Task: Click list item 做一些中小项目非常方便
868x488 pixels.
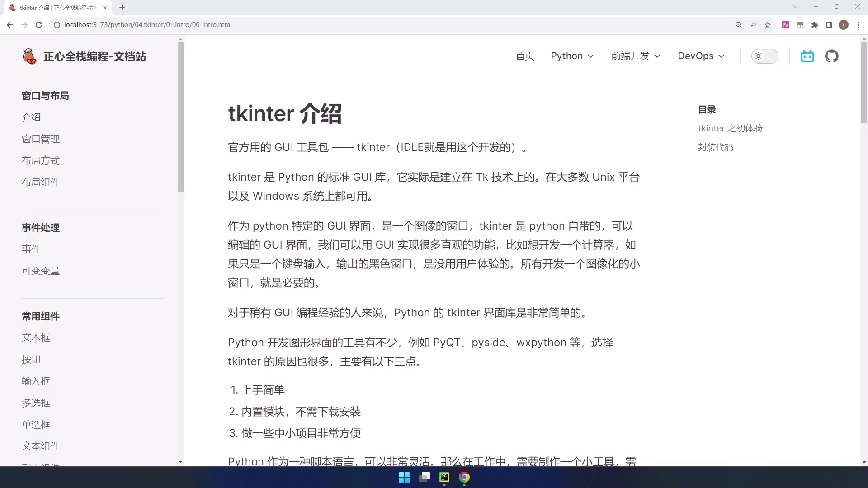Action: coord(301,433)
